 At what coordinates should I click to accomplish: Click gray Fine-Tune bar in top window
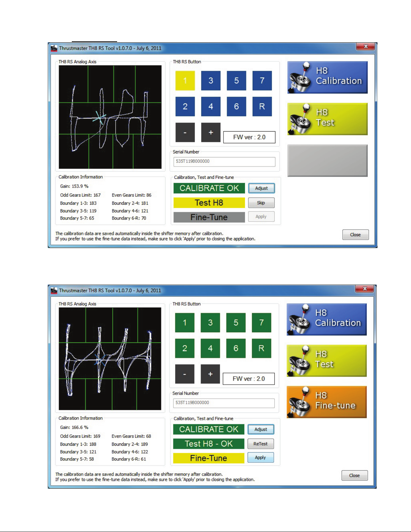click(209, 217)
